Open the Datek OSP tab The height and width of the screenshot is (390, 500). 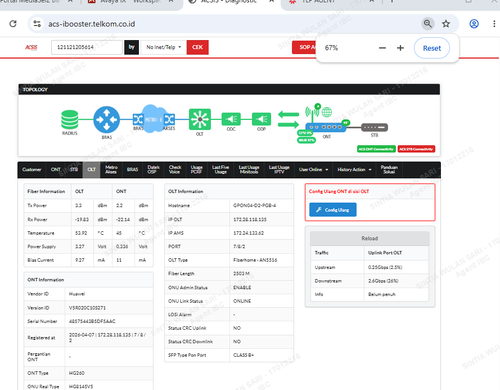pos(153,170)
